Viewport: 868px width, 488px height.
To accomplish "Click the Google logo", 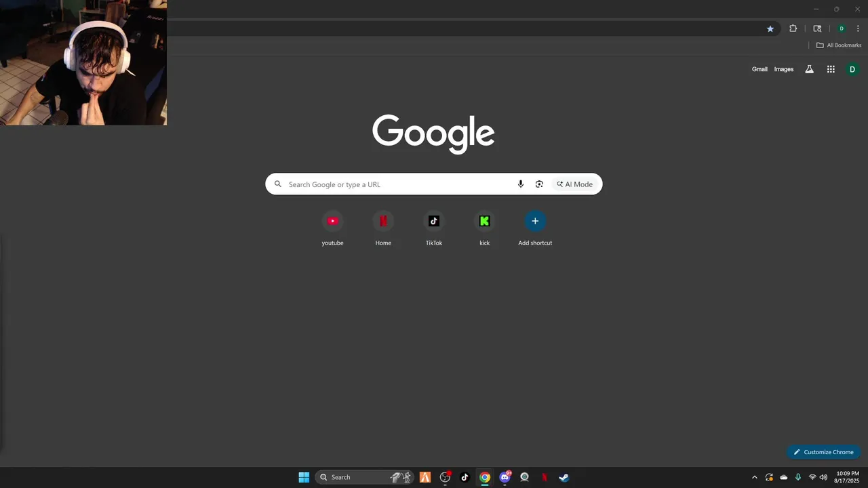I will click(433, 134).
